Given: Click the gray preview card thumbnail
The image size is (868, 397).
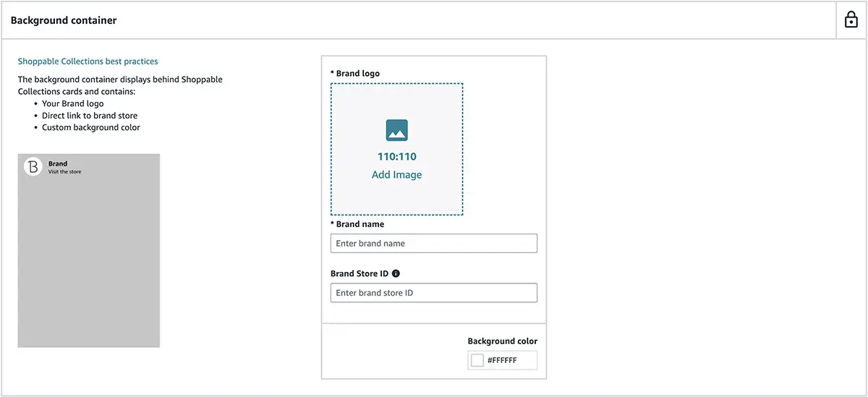Looking at the screenshot, I should coord(89,250).
